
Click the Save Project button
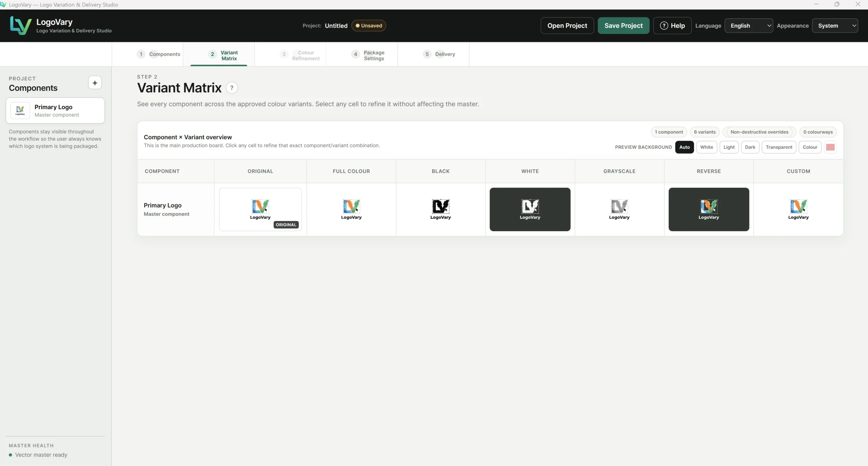624,26
